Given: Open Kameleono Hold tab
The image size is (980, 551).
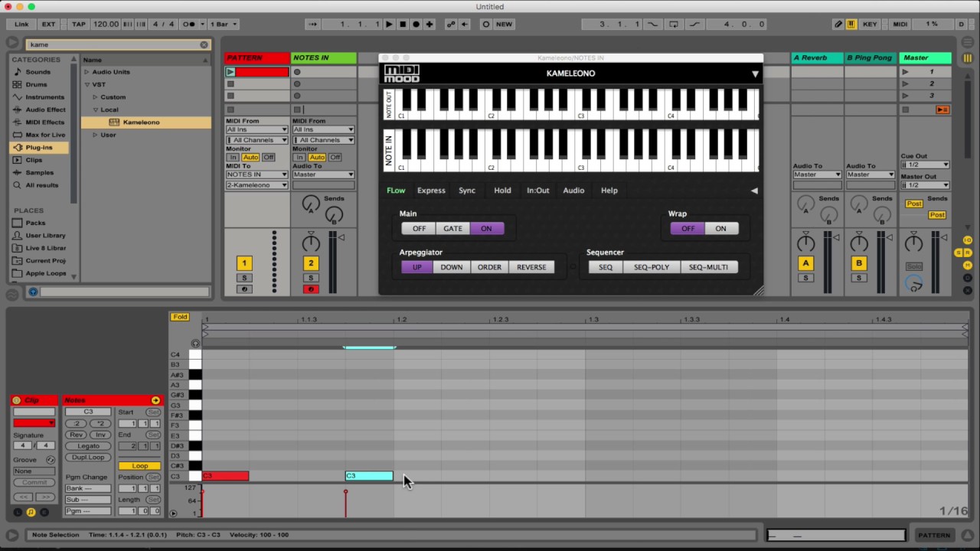Looking at the screenshot, I should pos(502,191).
